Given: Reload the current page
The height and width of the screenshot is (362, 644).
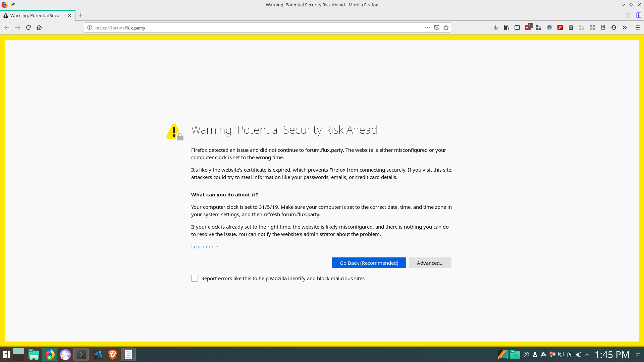Looking at the screenshot, I should click(x=29, y=27).
